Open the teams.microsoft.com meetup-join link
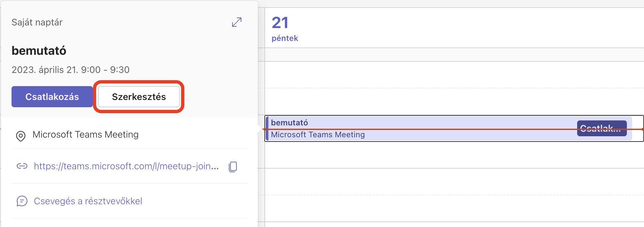 pyautogui.click(x=126, y=166)
